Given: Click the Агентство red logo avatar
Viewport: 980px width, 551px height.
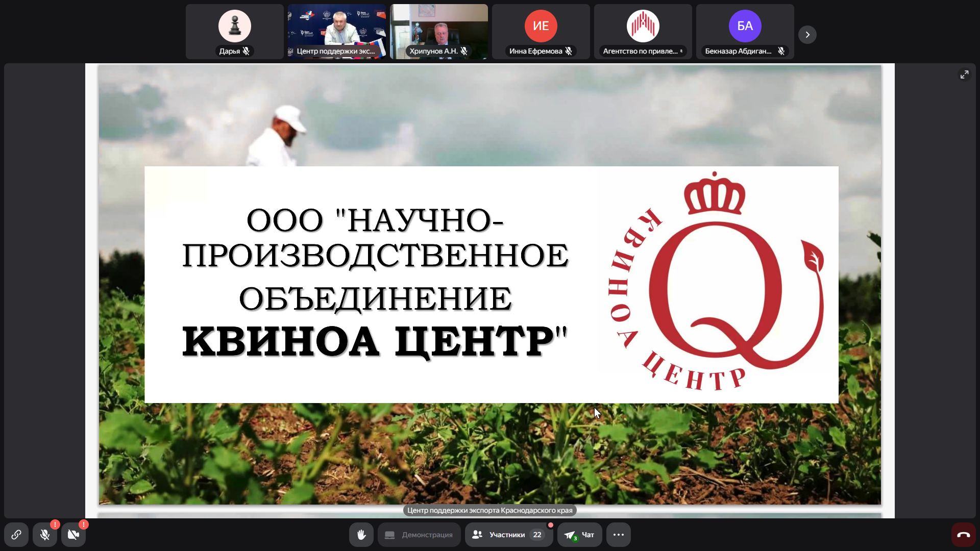Looking at the screenshot, I should pyautogui.click(x=643, y=26).
